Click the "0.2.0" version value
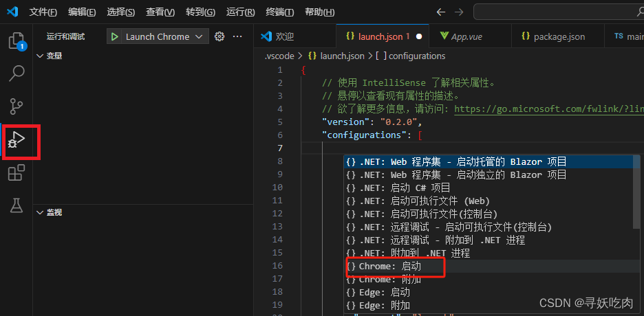 399,122
